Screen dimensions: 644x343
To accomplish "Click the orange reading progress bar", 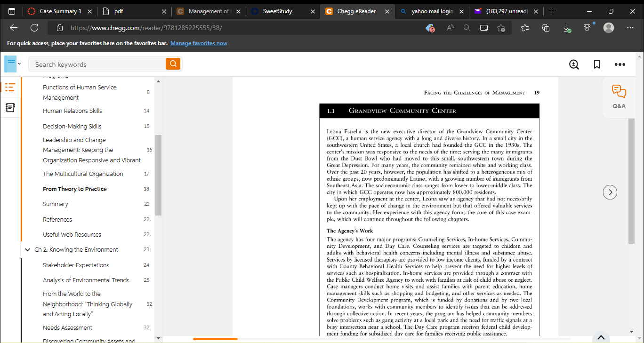I will (215, 339).
